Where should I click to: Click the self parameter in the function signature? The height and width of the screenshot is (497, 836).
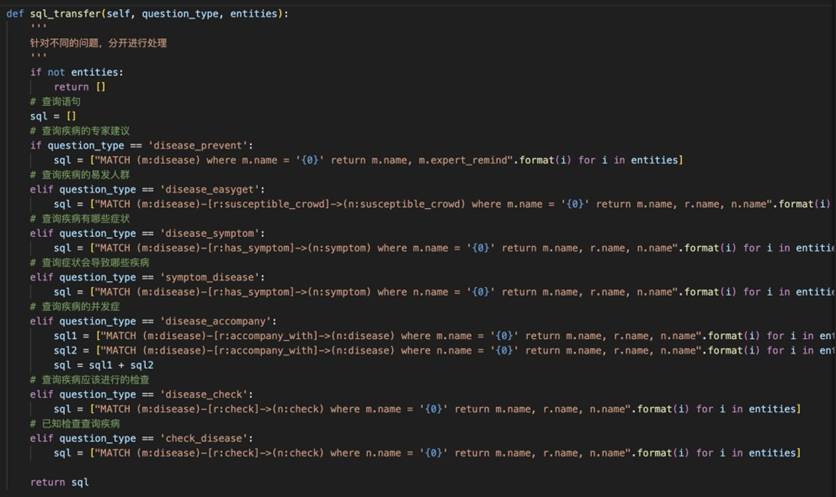coord(118,14)
